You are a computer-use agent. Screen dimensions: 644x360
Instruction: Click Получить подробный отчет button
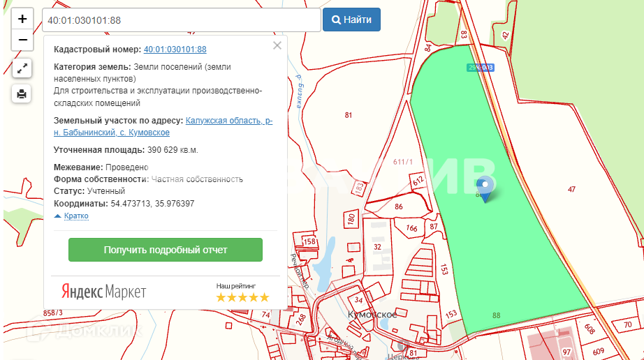click(x=166, y=250)
